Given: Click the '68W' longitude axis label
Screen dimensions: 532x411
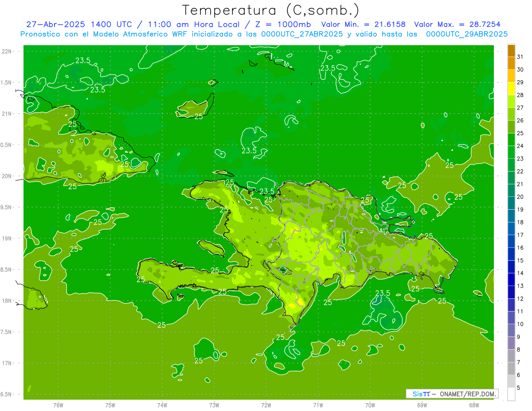Looking at the screenshot, I should tap(474, 405).
